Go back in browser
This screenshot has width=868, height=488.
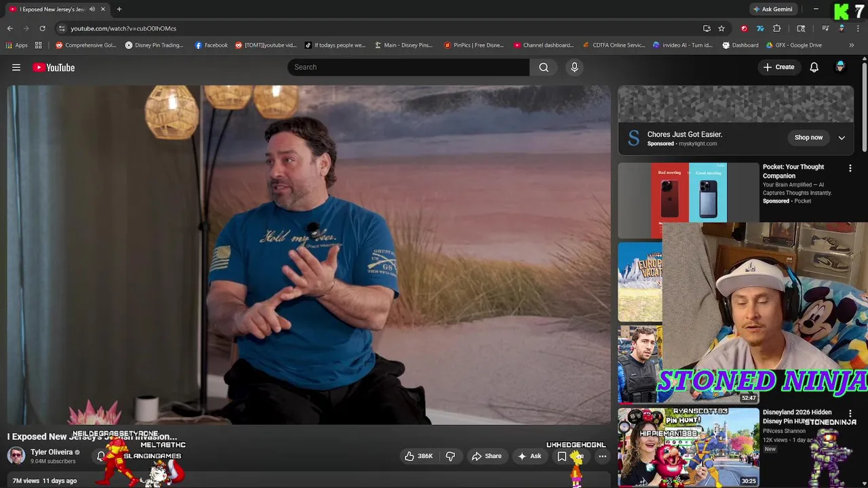coord(9,28)
